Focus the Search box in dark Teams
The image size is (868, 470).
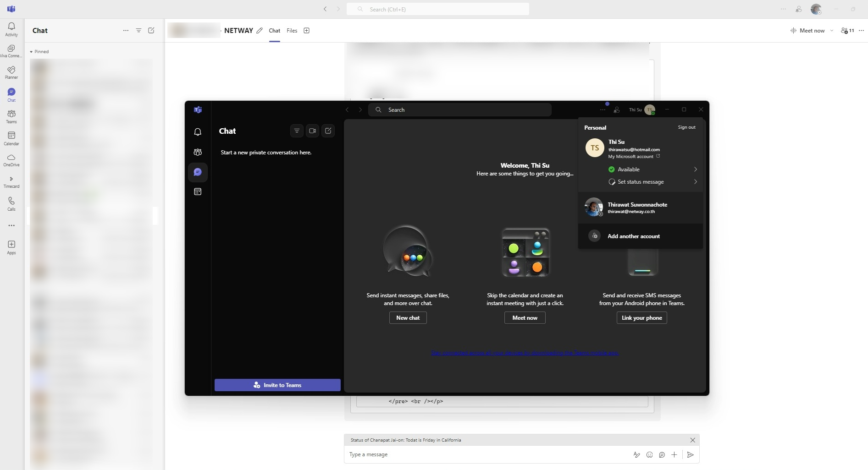coord(460,110)
